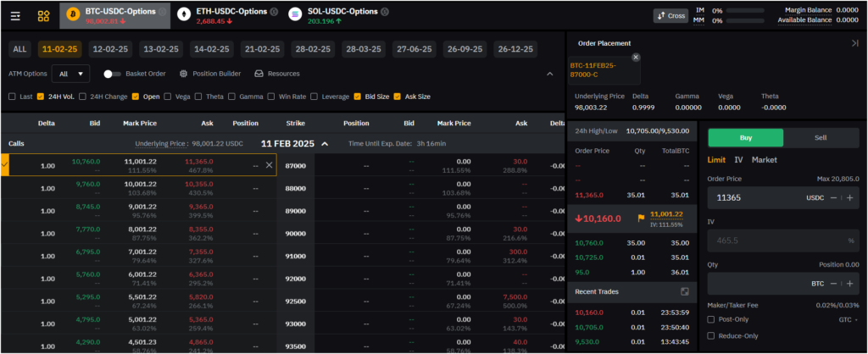868x354 pixels.
Task: Click the Position Builder gear icon
Action: point(183,74)
